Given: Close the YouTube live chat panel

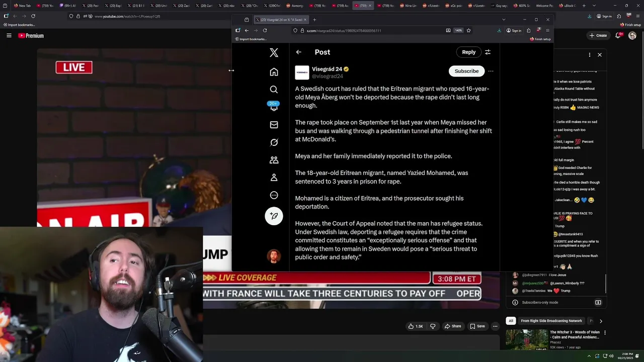Looking at the screenshot, I should click(x=600, y=55).
